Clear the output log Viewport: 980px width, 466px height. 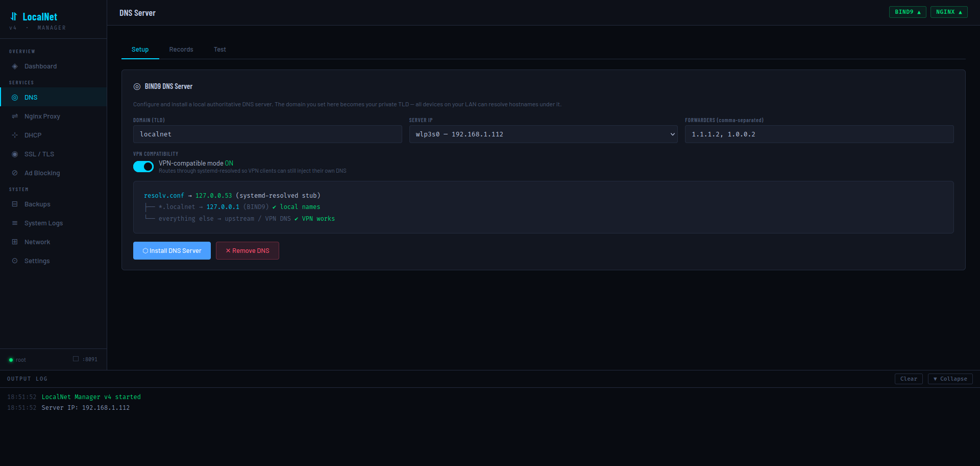(909, 379)
